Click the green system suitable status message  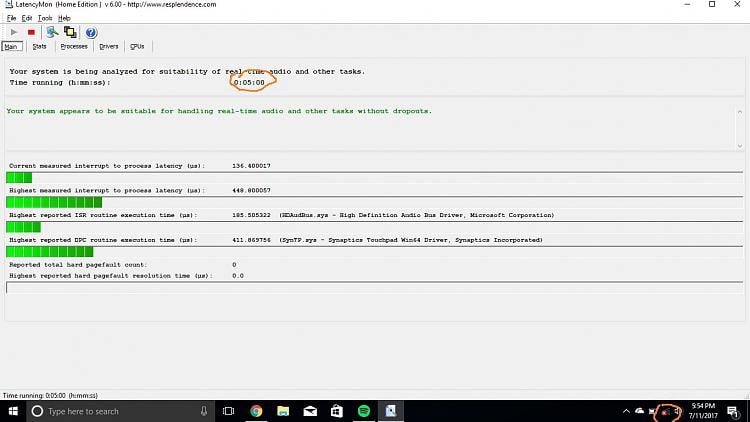219,111
